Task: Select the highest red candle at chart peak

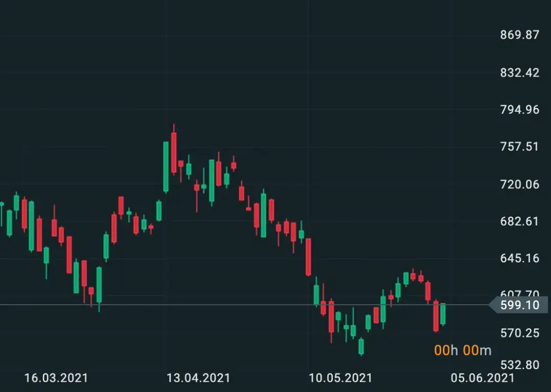Action: tap(174, 152)
